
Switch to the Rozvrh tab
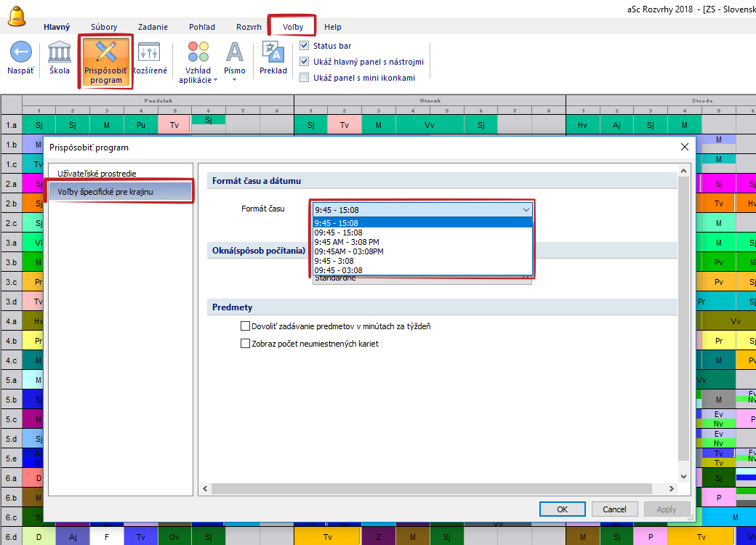click(249, 27)
